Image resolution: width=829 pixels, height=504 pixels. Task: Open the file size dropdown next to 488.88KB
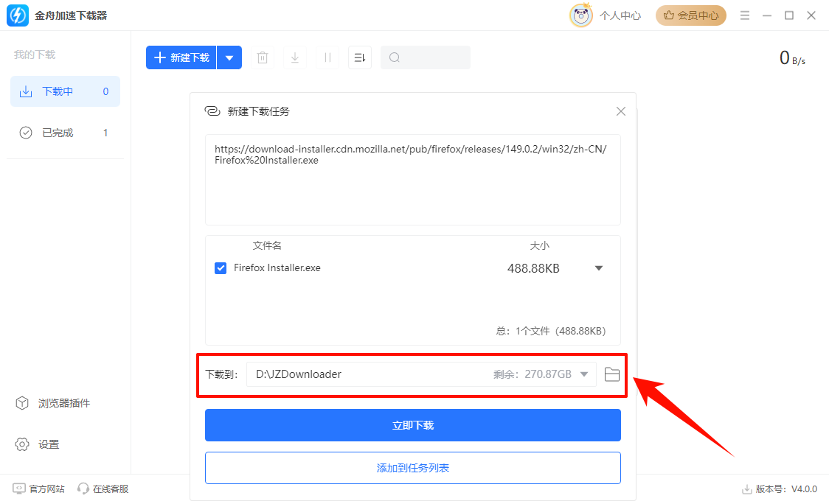click(x=598, y=267)
